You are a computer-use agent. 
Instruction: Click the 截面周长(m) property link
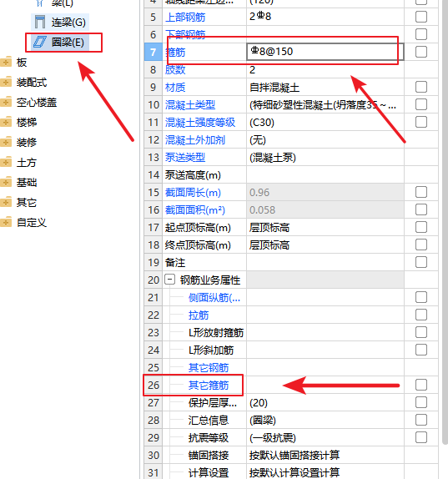[193, 193]
